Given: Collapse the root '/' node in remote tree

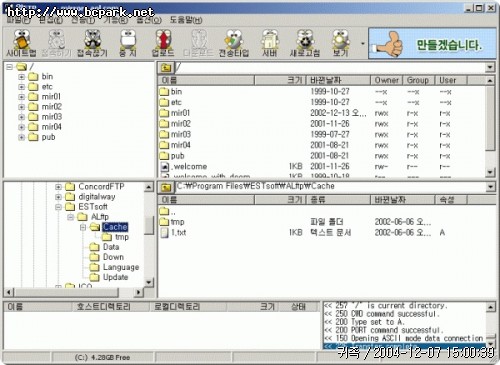Looking at the screenshot, I should tap(9, 67).
